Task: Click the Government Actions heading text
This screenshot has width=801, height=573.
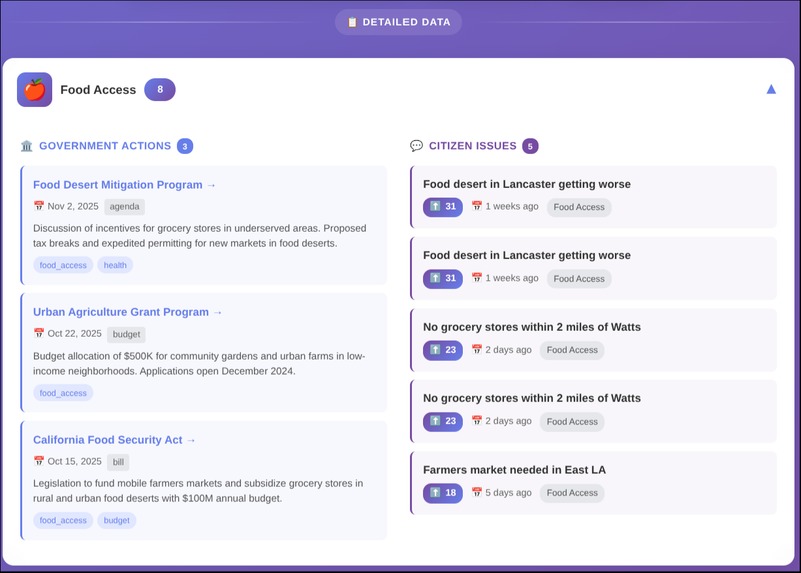Action: coord(105,146)
